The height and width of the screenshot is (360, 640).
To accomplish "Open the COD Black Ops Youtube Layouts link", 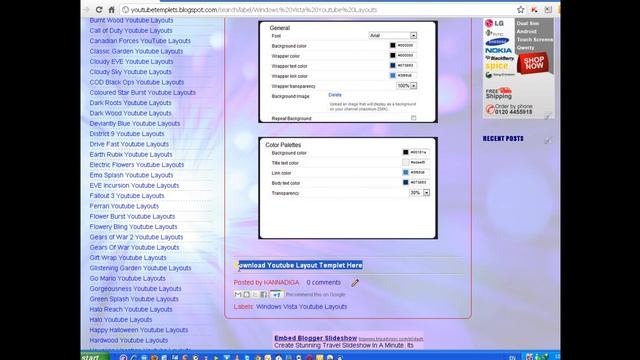I will [x=137, y=82].
